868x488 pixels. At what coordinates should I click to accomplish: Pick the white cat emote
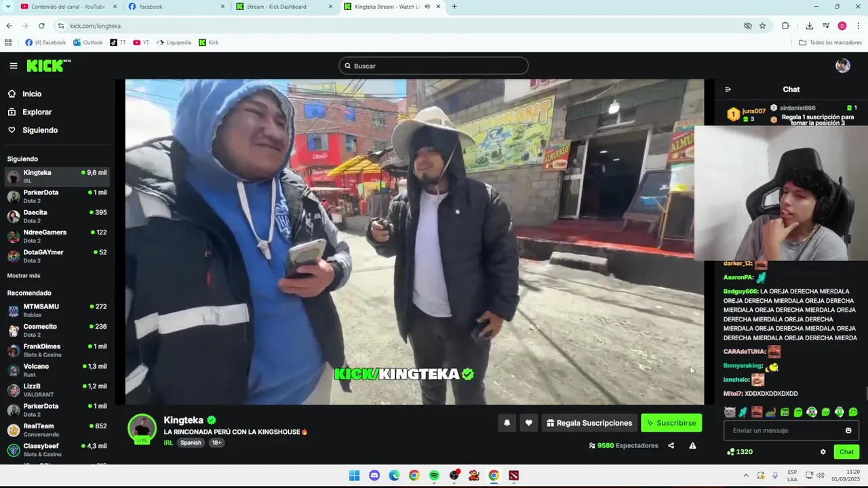pos(730,412)
